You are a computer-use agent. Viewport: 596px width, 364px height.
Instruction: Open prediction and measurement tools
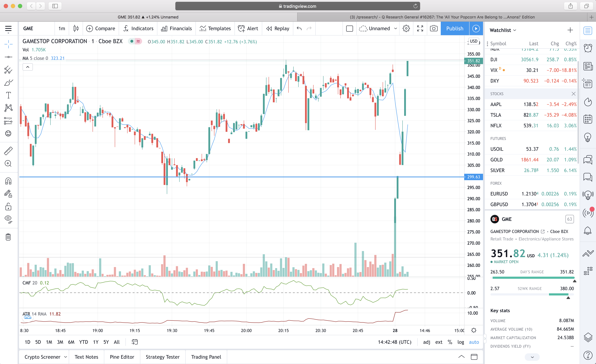pos(8,121)
